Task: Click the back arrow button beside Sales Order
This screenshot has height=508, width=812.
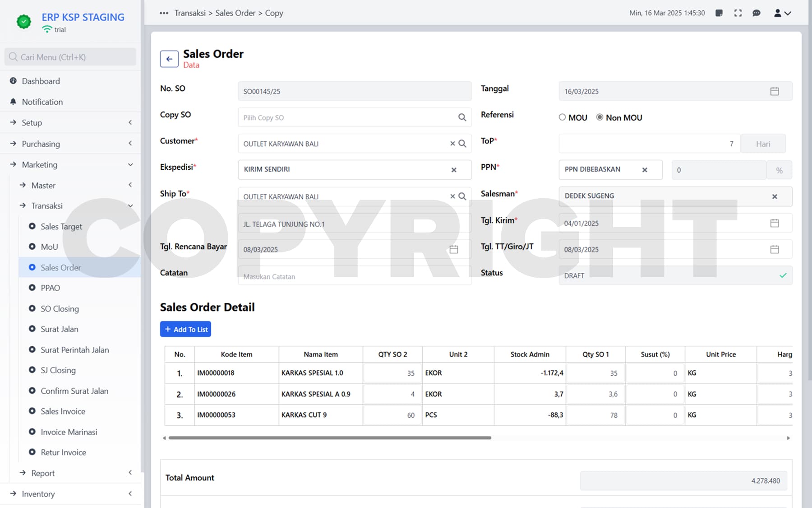Action: [x=169, y=59]
